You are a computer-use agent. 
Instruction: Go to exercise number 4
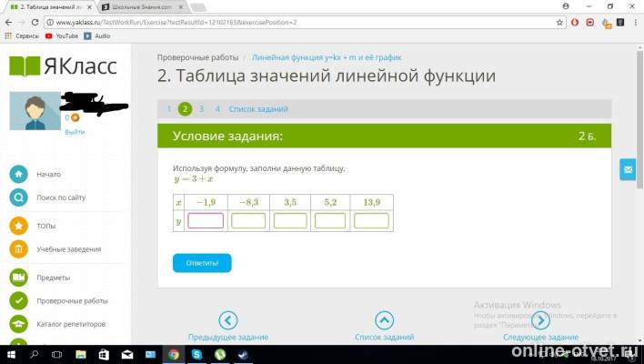pos(217,109)
